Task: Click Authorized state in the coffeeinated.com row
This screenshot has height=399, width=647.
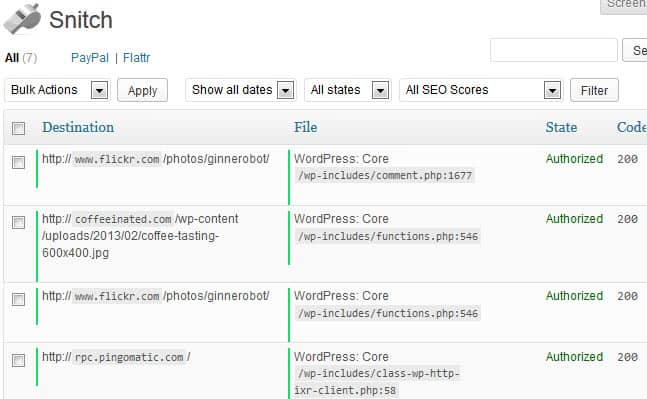Action: (x=574, y=219)
